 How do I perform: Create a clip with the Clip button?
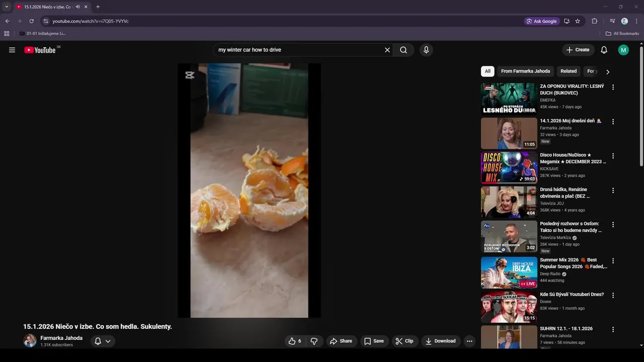click(x=405, y=341)
